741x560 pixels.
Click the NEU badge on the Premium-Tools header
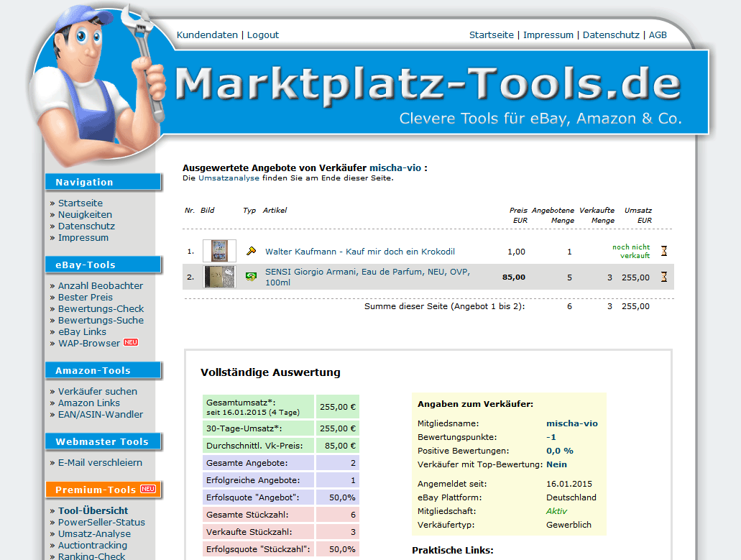point(148,490)
